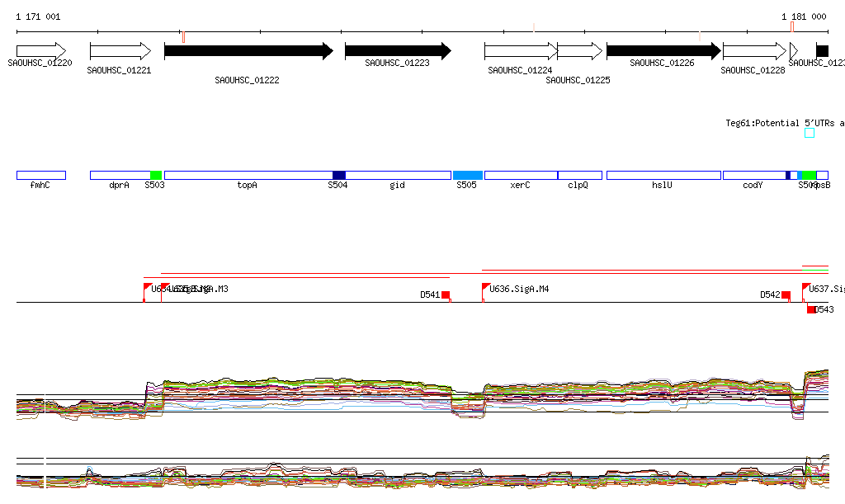The width and height of the screenshot is (845, 504).
Task: Click the fmhC segment box
Action: (x=40, y=175)
